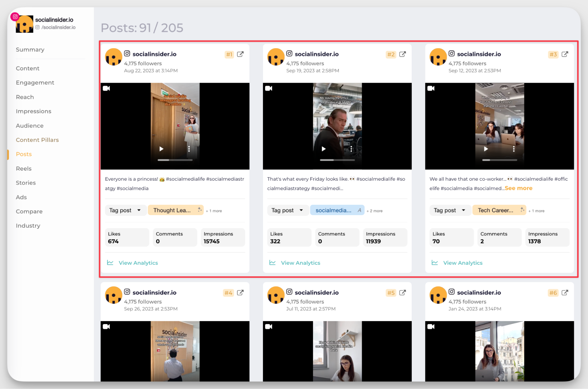
Task: Click the #2 rank badge
Action: coord(391,54)
